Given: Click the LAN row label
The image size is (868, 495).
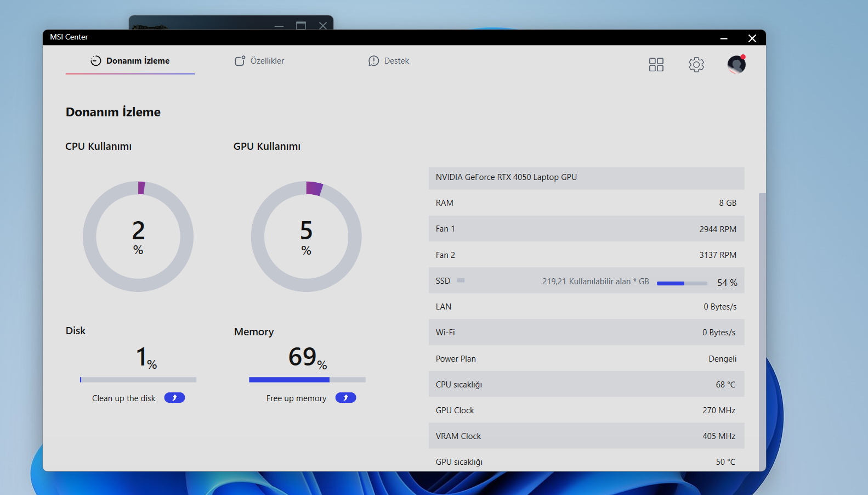Looking at the screenshot, I should (444, 307).
